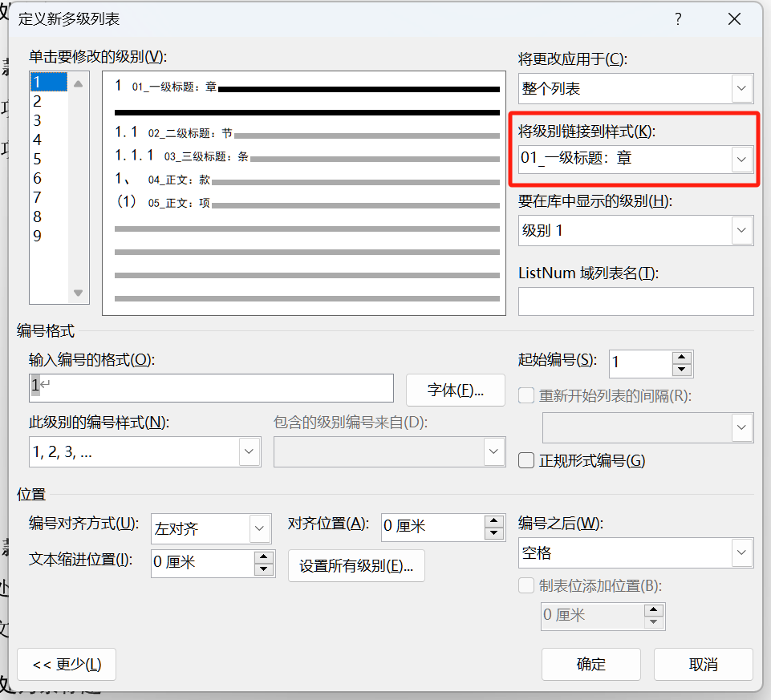The image size is (771, 700).
Task: Collapse options with << 更少 button
Action: (67, 664)
